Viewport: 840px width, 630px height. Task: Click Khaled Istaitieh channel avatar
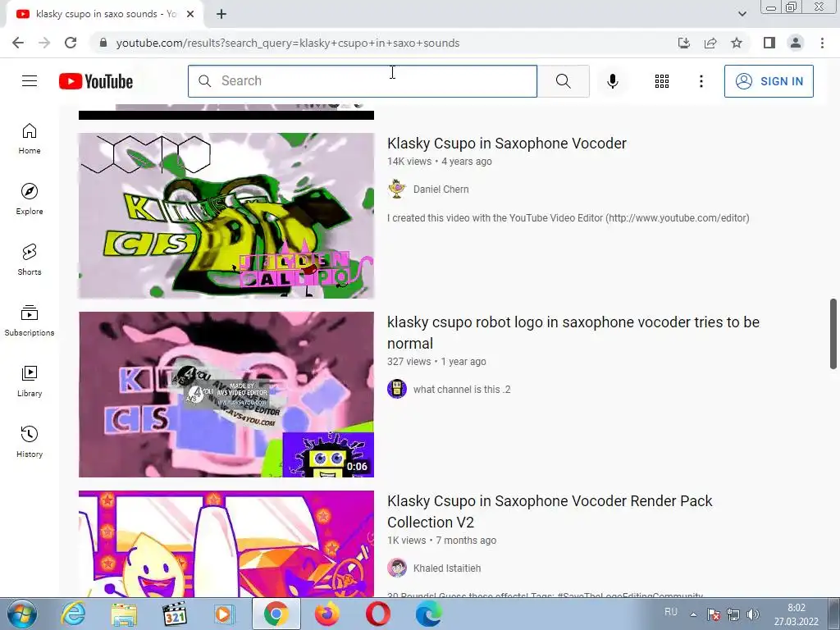tap(397, 568)
